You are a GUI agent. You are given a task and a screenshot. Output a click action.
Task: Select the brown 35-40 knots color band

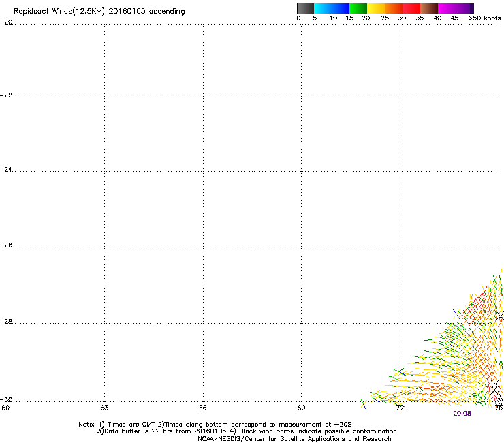click(429, 8)
